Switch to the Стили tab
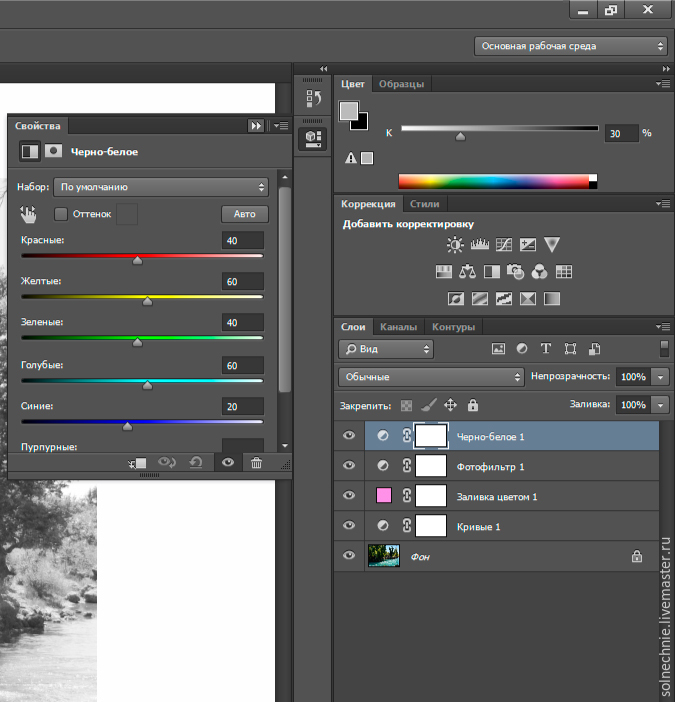 (x=424, y=204)
